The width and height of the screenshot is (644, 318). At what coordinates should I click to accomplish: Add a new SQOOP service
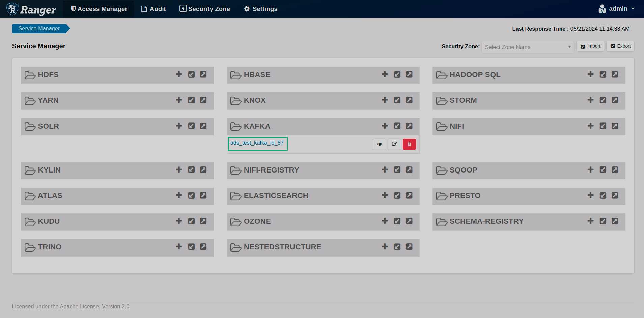click(x=590, y=170)
